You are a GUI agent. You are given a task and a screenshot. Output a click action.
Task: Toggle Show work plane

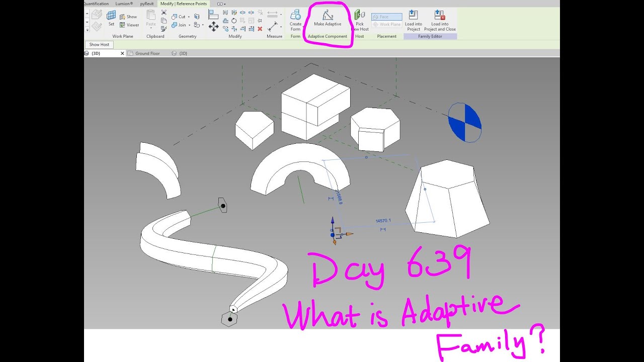point(128,17)
